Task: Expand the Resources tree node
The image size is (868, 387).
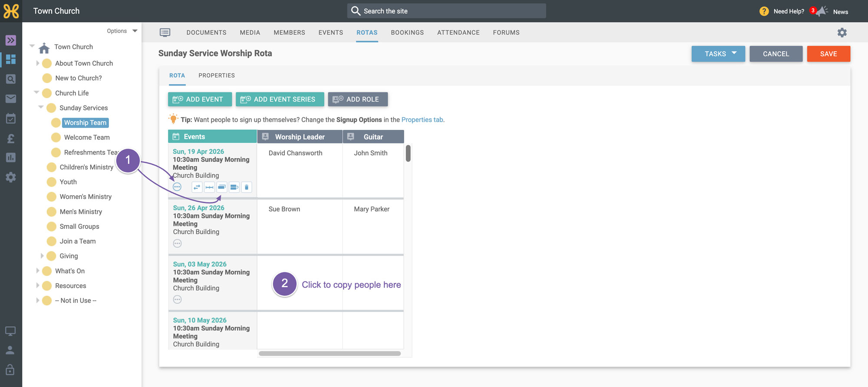Action: click(x=38, y=285)
